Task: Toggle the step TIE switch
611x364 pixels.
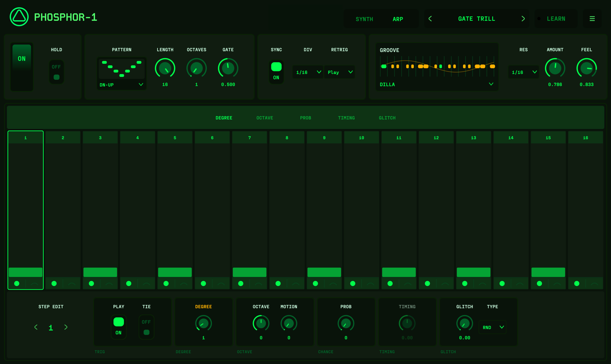Action: pyautogui.click(x=146, y=327)
